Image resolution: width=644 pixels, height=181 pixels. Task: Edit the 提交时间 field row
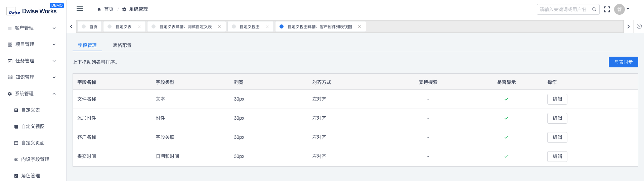[x=557, y=157]
